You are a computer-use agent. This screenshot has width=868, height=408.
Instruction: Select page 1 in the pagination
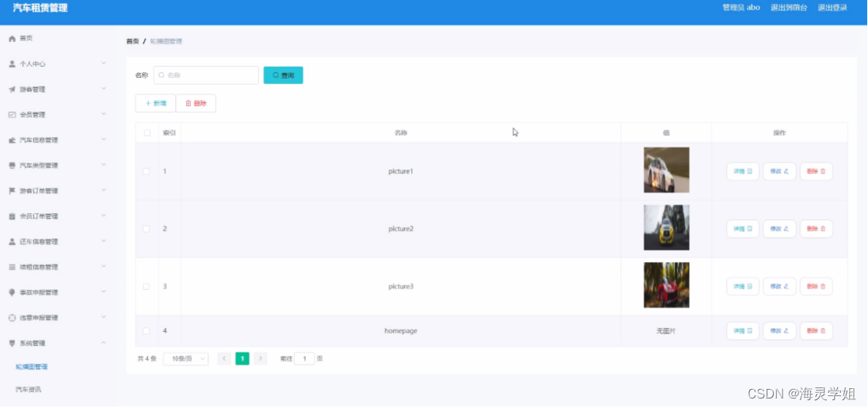pyautogui.click(x=242, y=359)
